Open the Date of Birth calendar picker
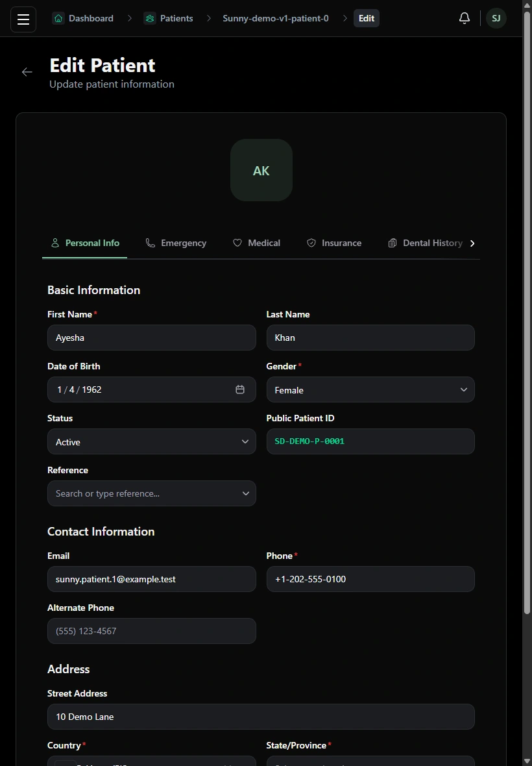 239,389
